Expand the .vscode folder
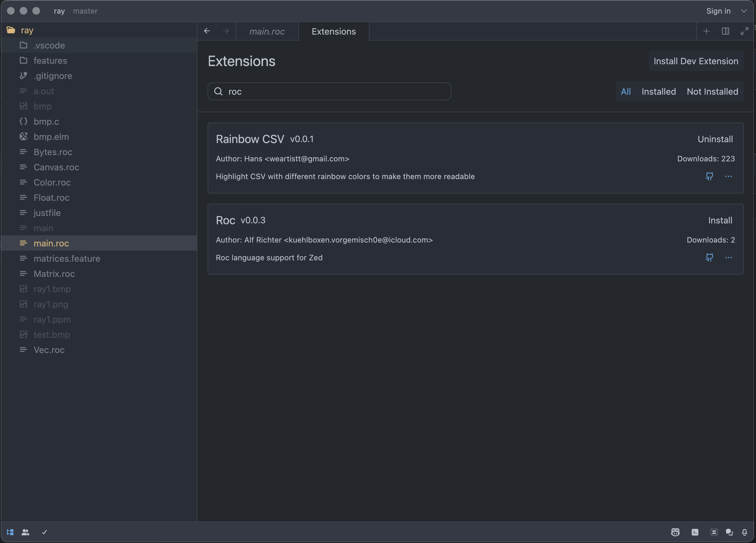 click(x=99, y=45)
